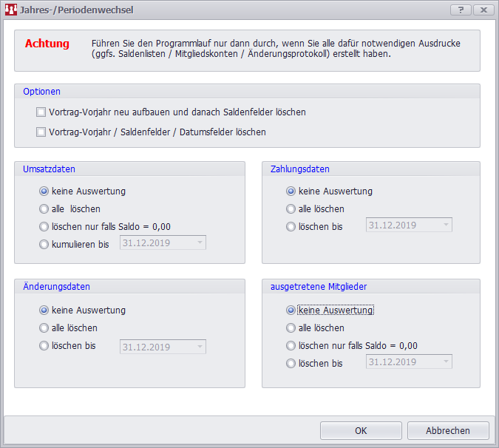
Task: Choose 'löschen bis' in Zahlungsdaten
Action: [x=291, y=226]
